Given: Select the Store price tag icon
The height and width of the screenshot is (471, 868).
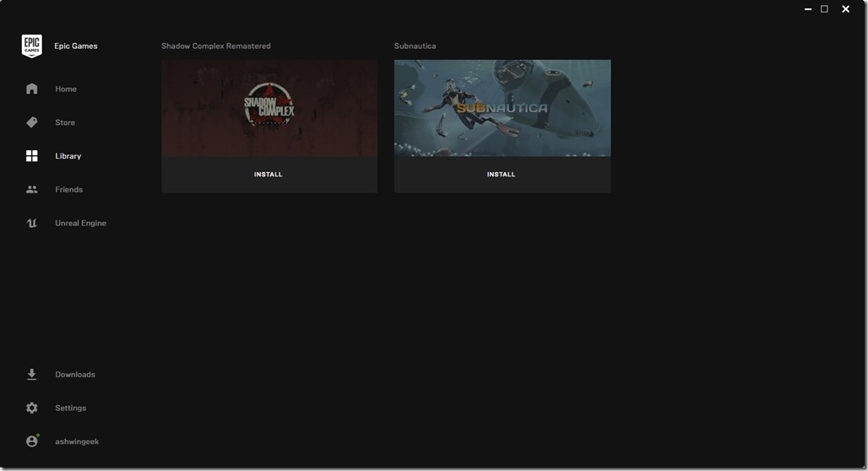Looking at the screenshot, I should (32, 122).
